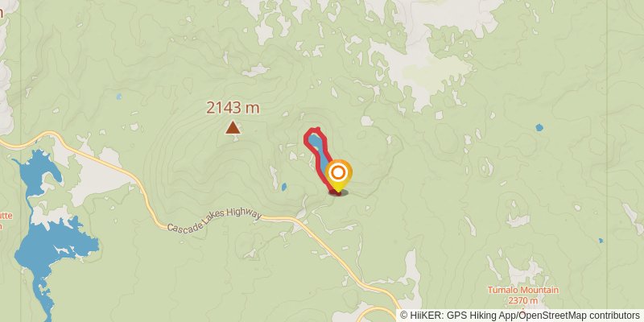Open the OpenStreetMap contributors attribution
644x322 pixels.
click(x=580, y=316)
